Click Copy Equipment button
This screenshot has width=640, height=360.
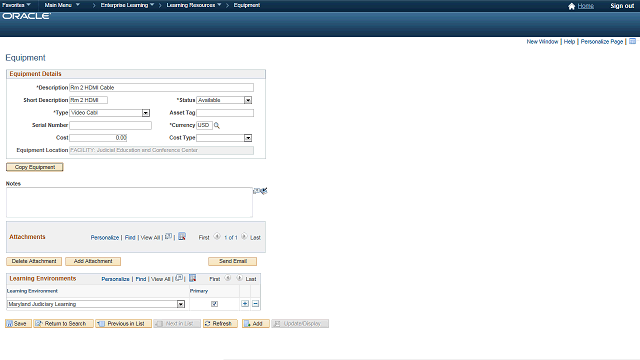(35, 167)
